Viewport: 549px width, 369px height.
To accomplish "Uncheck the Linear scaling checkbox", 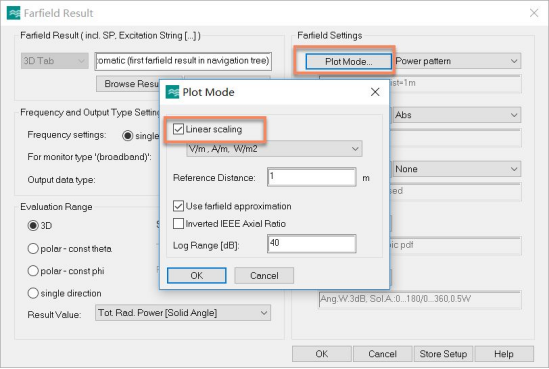I will [178, 129].
